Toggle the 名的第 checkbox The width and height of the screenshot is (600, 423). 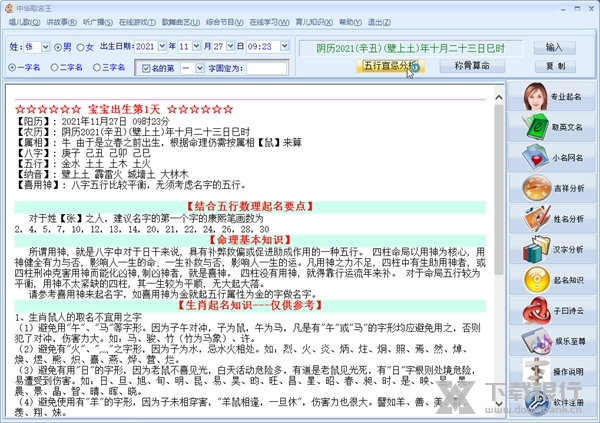146,69
